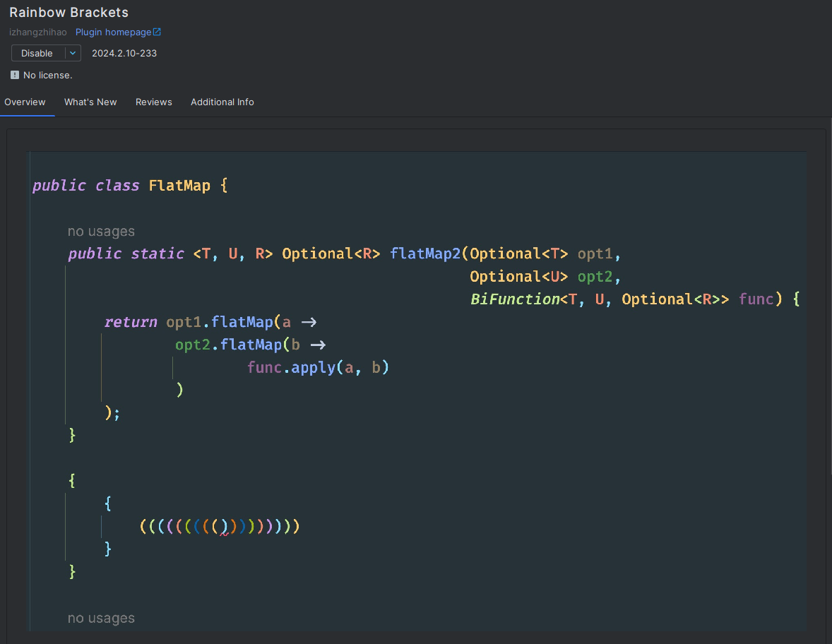Click the No license warning icon
832x644 pixels.
(x=15, y=76)
